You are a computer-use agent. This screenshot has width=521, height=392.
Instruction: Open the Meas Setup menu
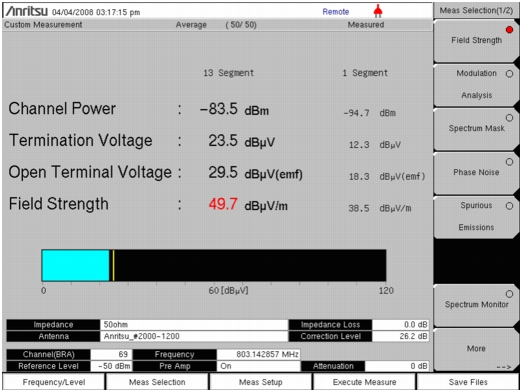pos(261,382)
